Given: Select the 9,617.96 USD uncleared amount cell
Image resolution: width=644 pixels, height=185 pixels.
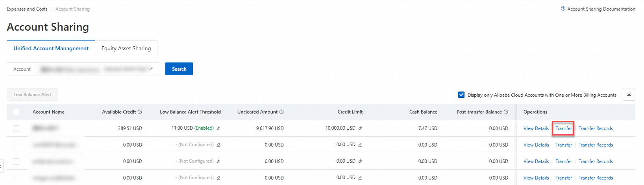Looking at the screenshot, I should pos(270,128).
